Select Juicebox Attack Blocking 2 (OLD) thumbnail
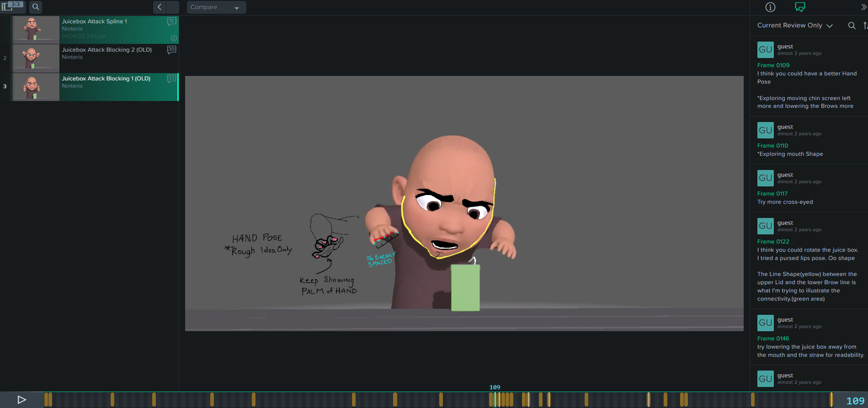The image size is (868, 408). 36,58
